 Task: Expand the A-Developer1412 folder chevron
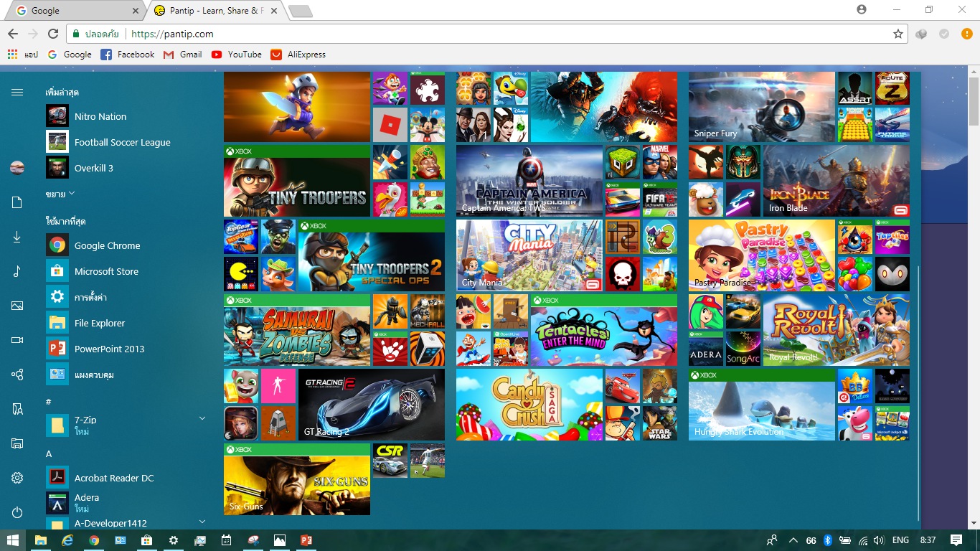coord(202,522)
